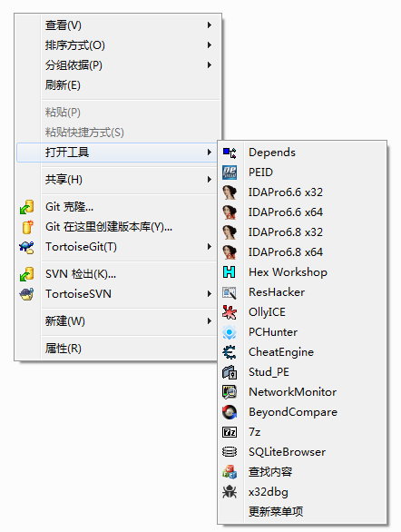Expand the 查看(V) submenu arrow
The width and height of the screenshot is (401, 532).
click(210, 25)
